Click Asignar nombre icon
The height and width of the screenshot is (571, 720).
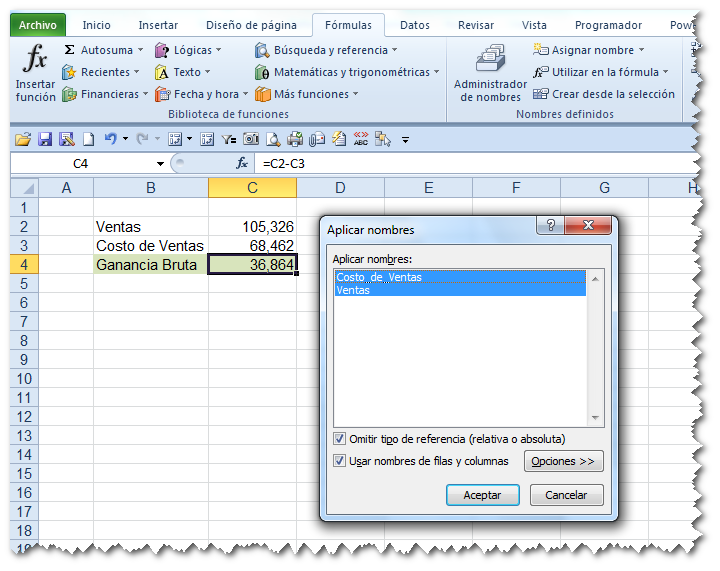click(x=540, y=49)
